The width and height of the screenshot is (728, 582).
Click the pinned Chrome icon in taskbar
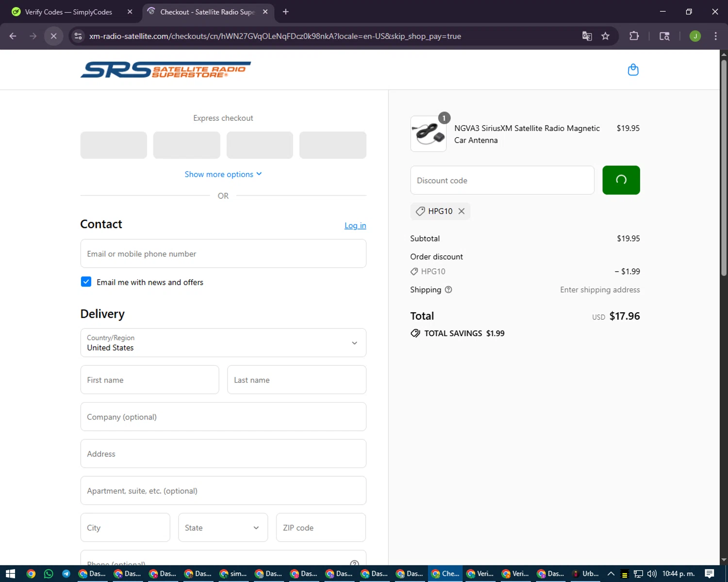pos(31,574)
